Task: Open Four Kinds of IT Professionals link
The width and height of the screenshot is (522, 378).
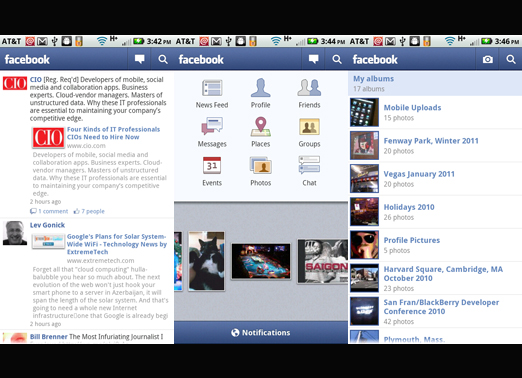Action: tap(113, 133)
